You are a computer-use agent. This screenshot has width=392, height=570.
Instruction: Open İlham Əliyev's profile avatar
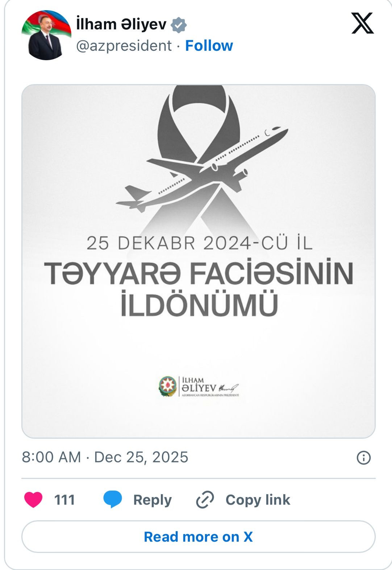point(46,35)
